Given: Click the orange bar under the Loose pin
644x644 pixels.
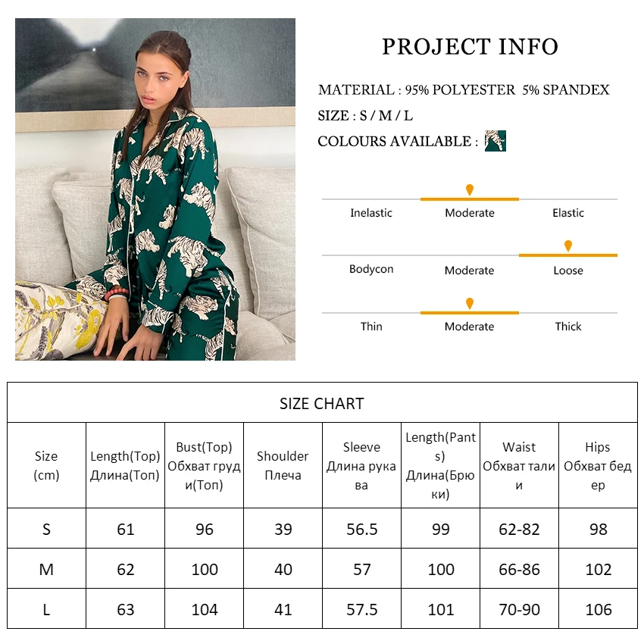Looking at the screenshot, I should click(x=568, y=255).
